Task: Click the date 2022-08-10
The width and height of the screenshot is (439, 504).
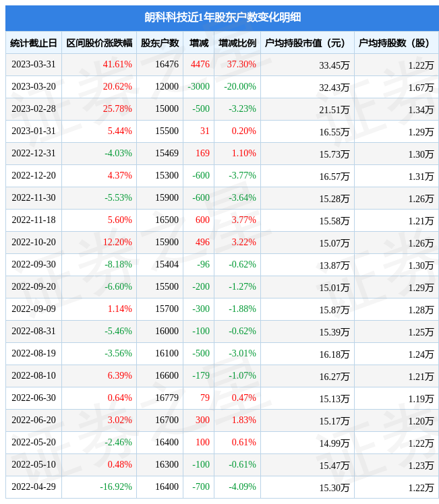Action: click(34, 375)
